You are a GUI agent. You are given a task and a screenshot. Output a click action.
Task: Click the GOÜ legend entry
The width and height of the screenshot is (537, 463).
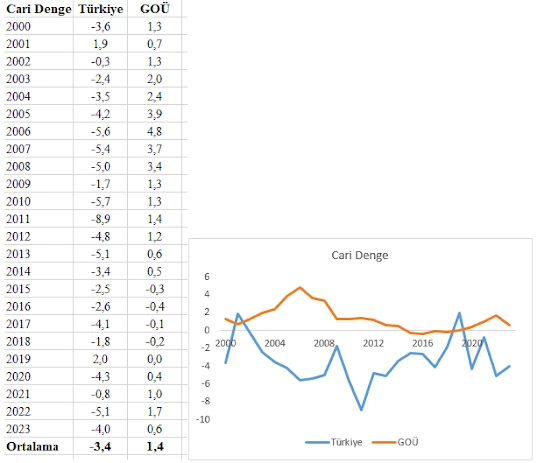pos(395,442)
